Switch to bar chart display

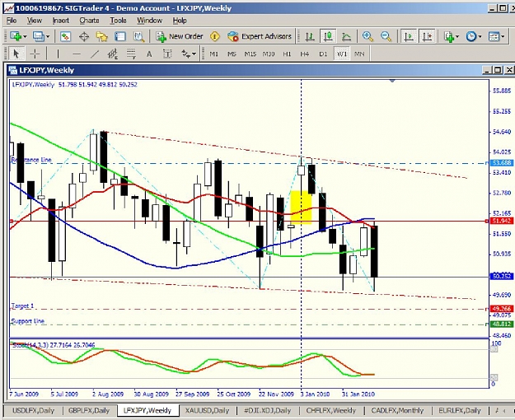point(310,36)
